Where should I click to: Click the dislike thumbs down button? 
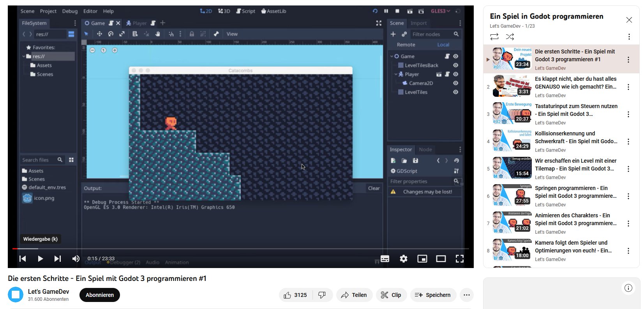(322, 295)
